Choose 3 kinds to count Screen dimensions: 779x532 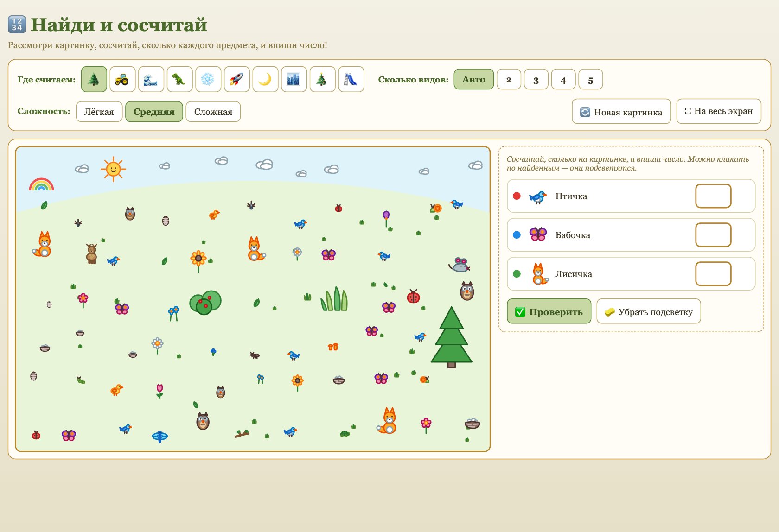pyautogui.click(x=536, y=80)
